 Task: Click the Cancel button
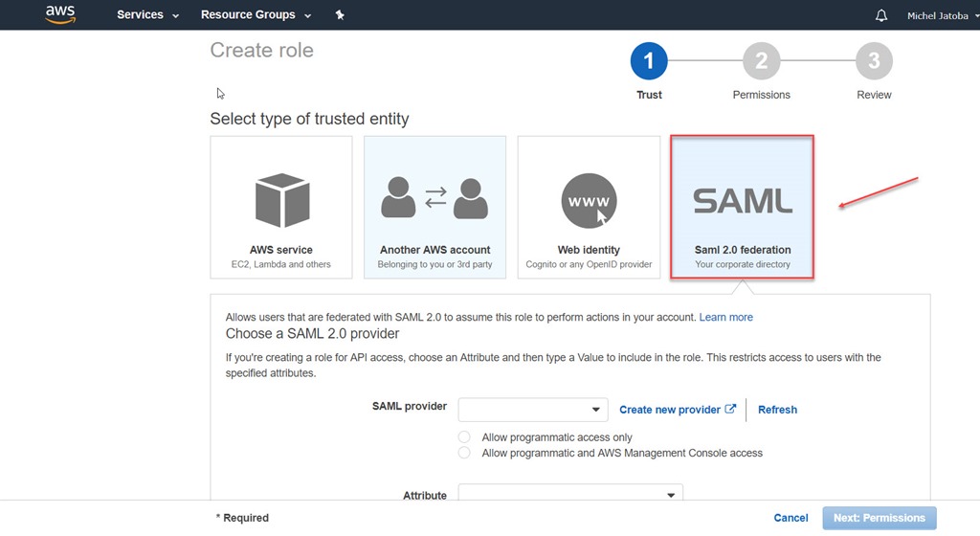791,517
